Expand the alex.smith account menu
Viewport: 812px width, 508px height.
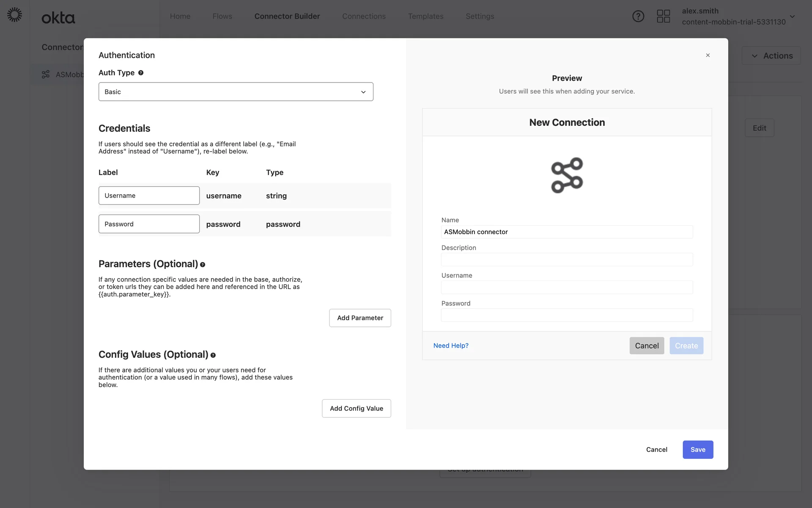792,17
